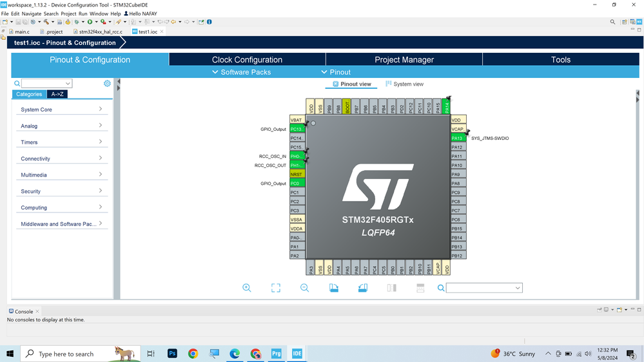Switch to Project Manager tab

pos(404,59)
